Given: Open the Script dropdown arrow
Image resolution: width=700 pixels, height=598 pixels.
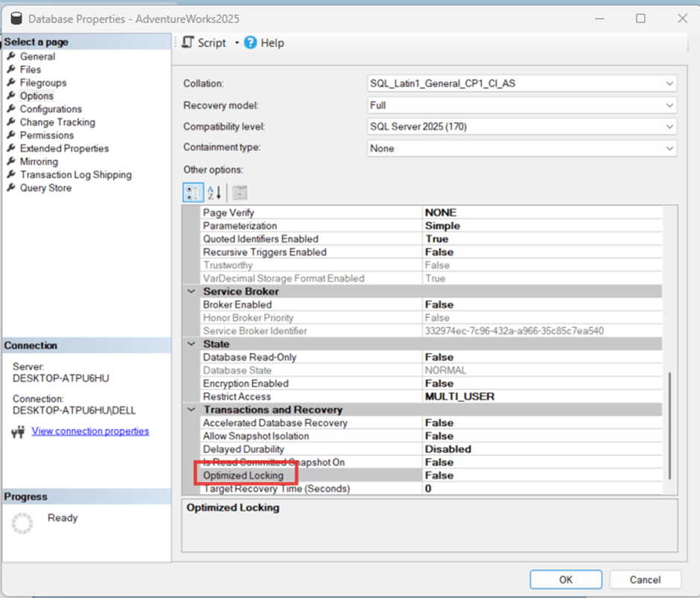Looking at the screenshot, I should pyautogui.click(x=237, y=43).
